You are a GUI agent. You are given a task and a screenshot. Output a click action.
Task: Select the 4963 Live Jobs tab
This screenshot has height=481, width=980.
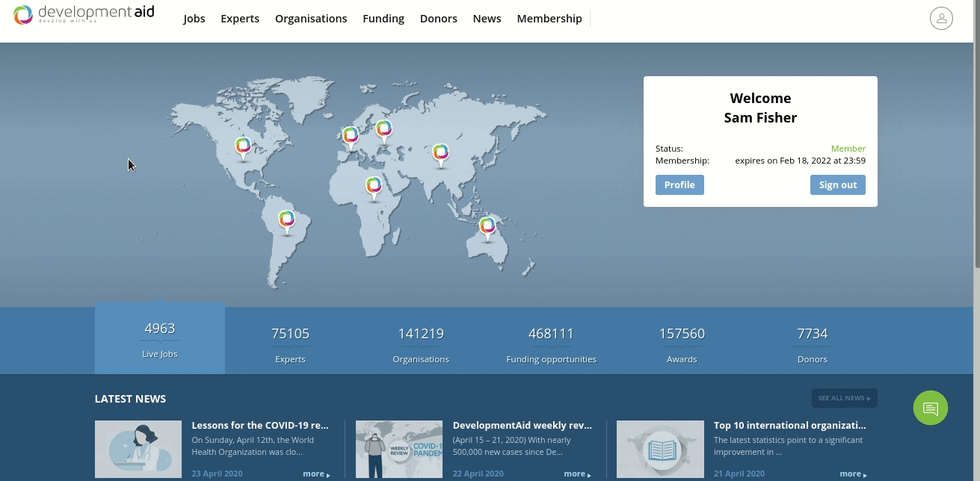click(160, 339)
